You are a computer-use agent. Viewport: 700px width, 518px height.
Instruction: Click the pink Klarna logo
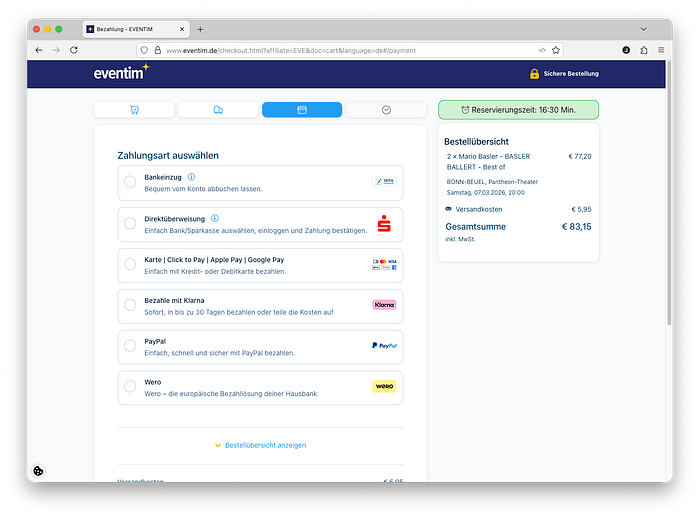click(x=384, y=305)
